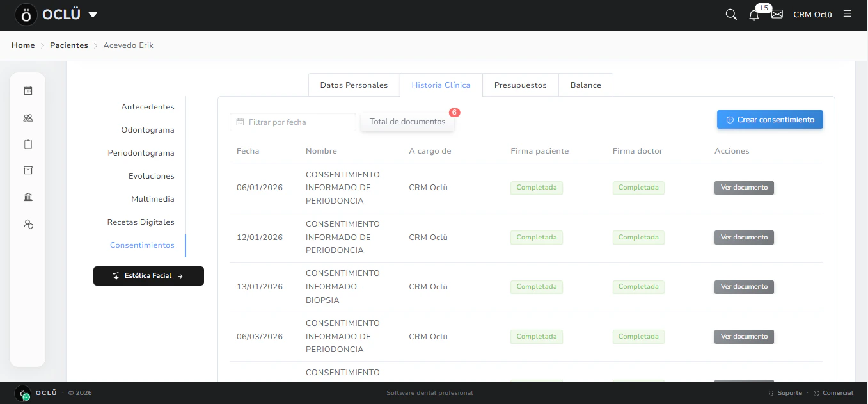
Task: Open Multimedia section
Action: (153, 199)
